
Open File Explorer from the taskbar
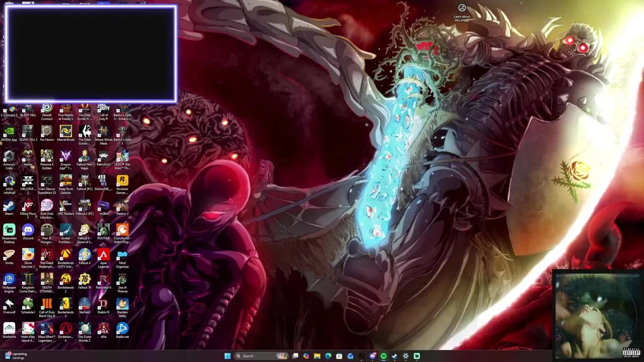pyautogui.click(x=317, y=356)
